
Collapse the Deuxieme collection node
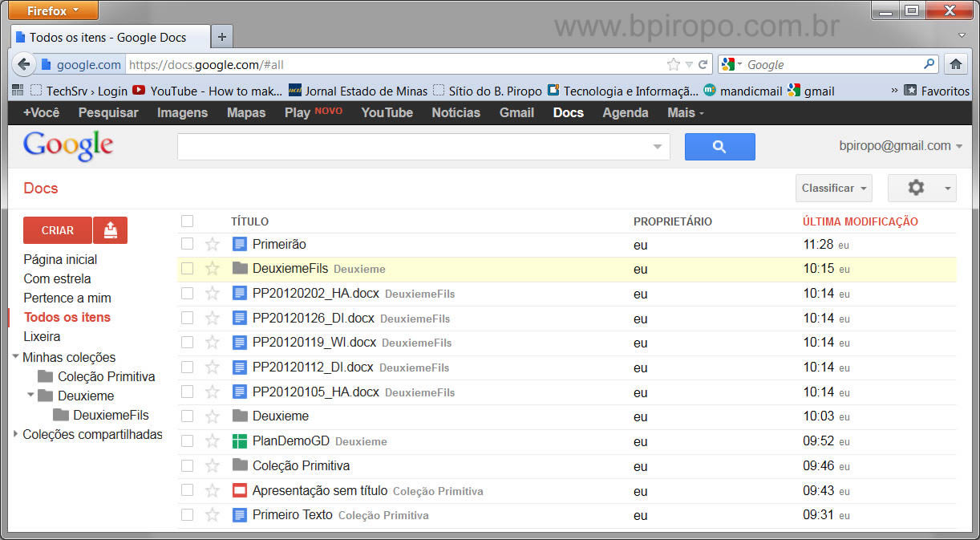[31, 395]
